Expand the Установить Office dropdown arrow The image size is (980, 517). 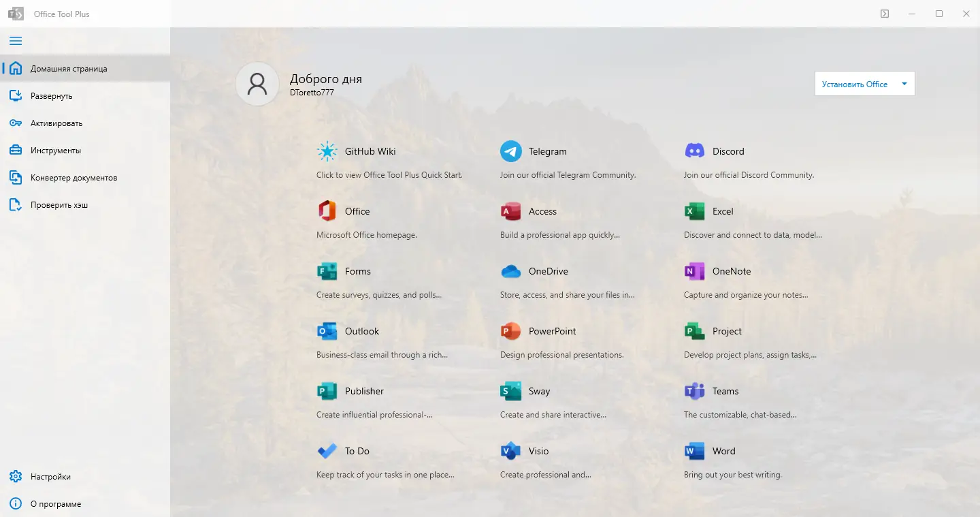[x=904, y=84]
